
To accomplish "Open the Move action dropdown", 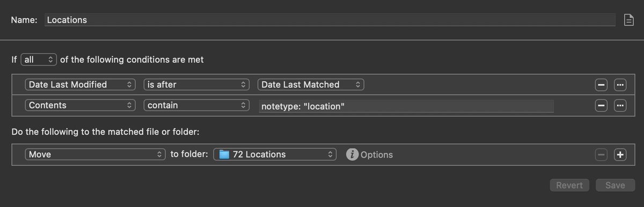I will [x=96, y=154].
